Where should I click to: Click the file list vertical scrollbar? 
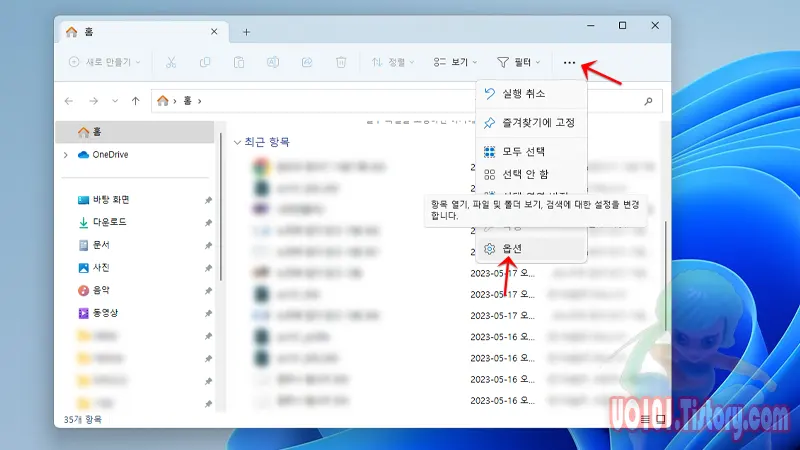click(666, 276)
